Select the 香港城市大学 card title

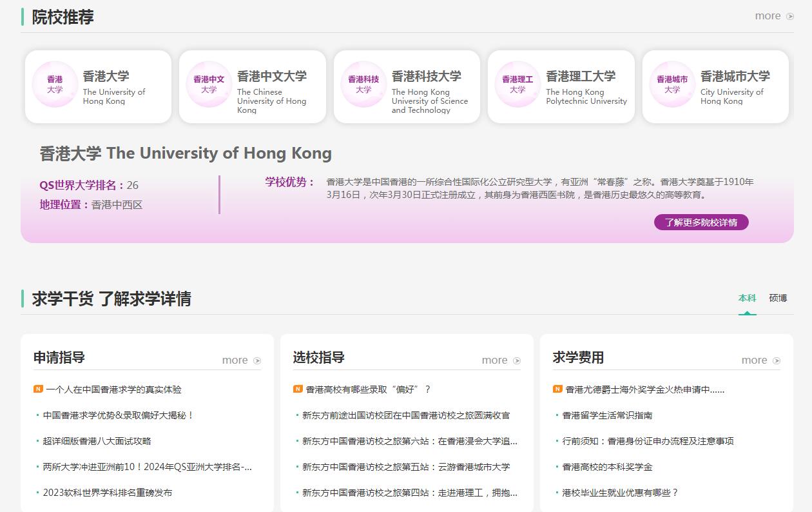tap(735, 76)
